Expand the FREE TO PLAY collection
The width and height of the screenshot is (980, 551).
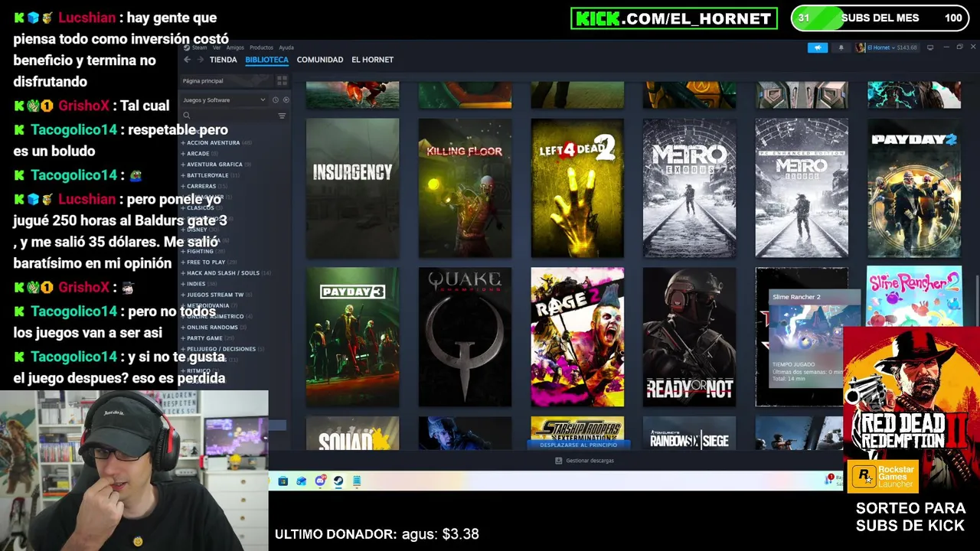tap(208, 262)
